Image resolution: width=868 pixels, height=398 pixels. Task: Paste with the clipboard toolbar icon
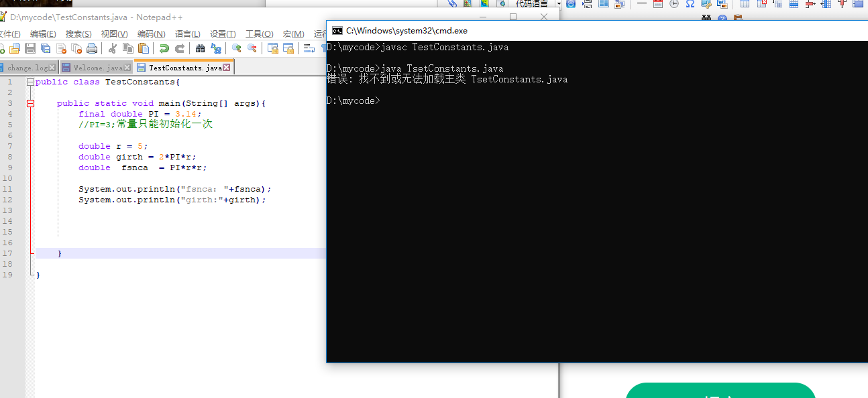point(144,48)
